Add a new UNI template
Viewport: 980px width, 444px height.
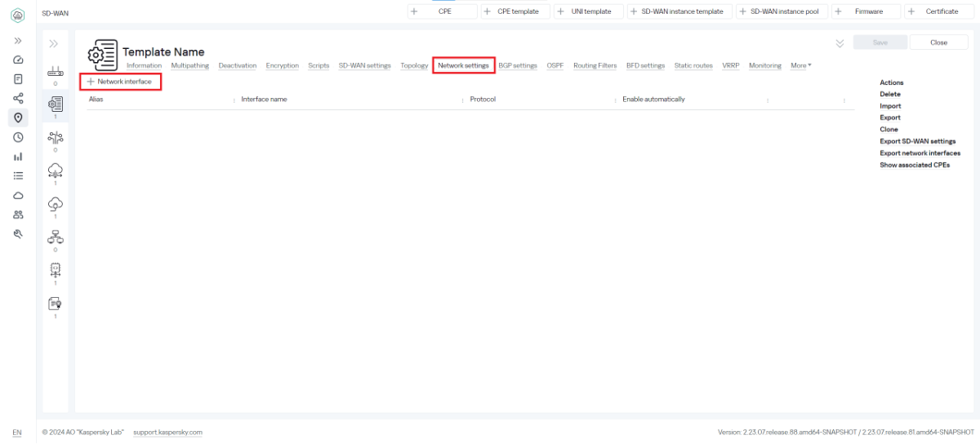tap(588, 11)
